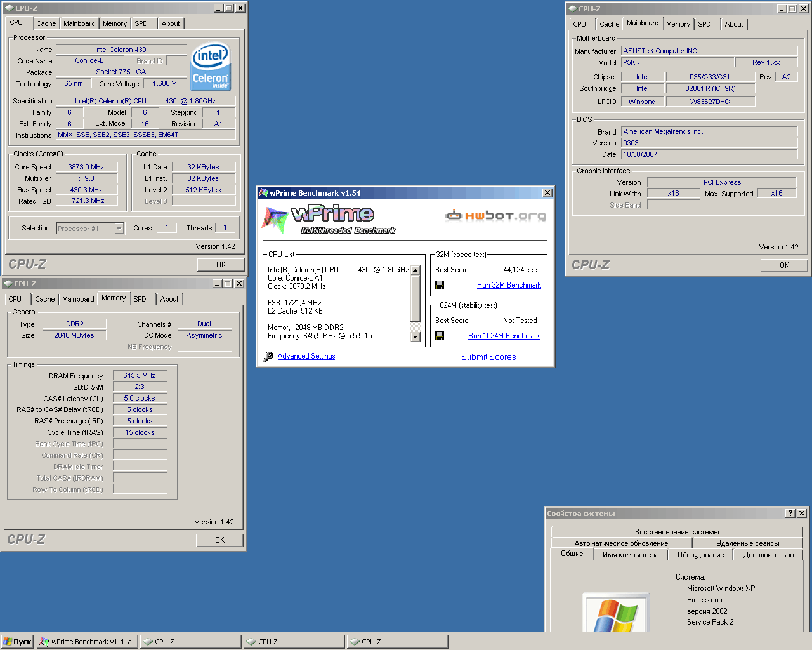Open the Дополнительно tab
Screen dimensions: 812x650
pyautogui.click(x=768, y=555)
